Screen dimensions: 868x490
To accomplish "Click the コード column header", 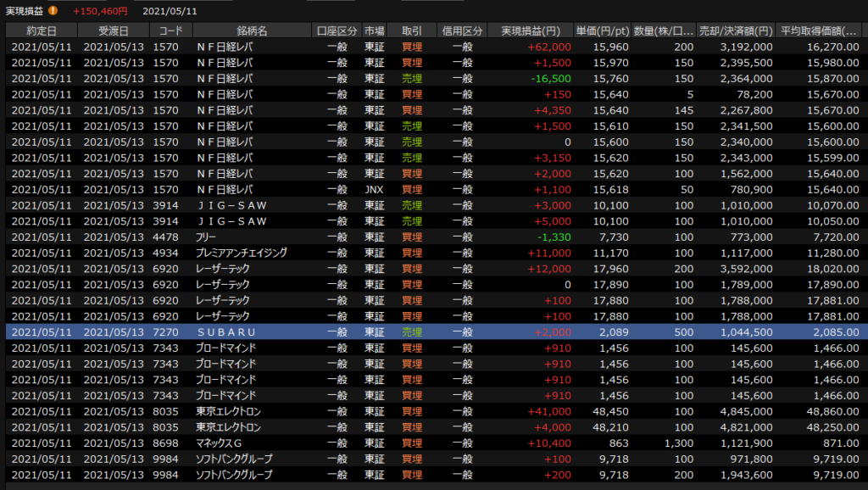I will (x=170, y=31).
